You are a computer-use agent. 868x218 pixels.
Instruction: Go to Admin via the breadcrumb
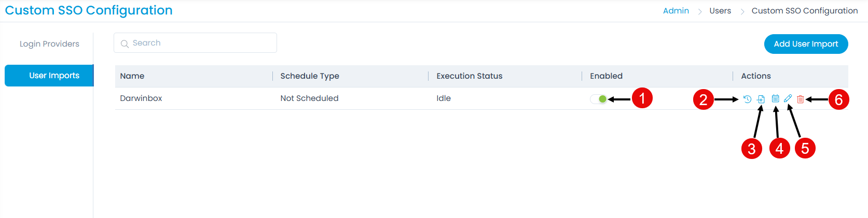[676, 11]
